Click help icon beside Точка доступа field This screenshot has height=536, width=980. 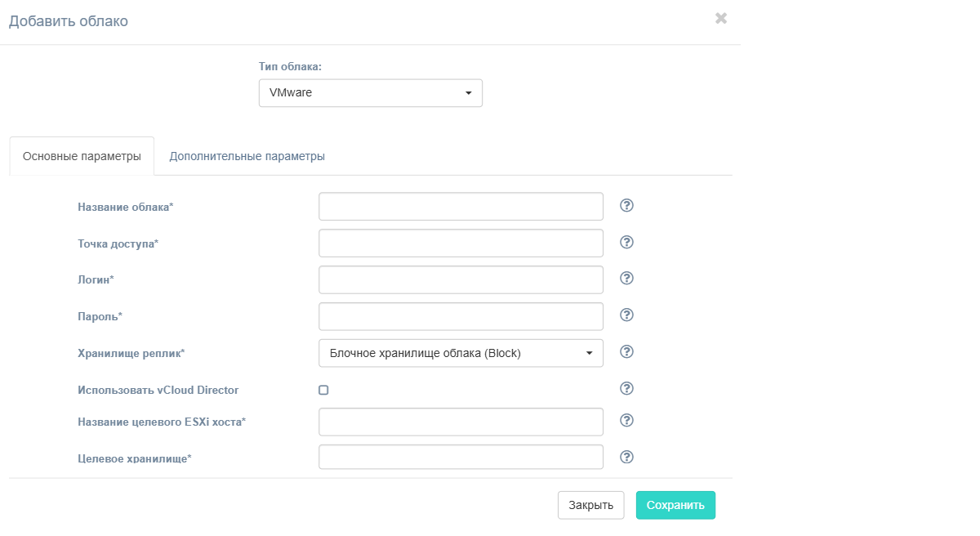tap(626, 242)
